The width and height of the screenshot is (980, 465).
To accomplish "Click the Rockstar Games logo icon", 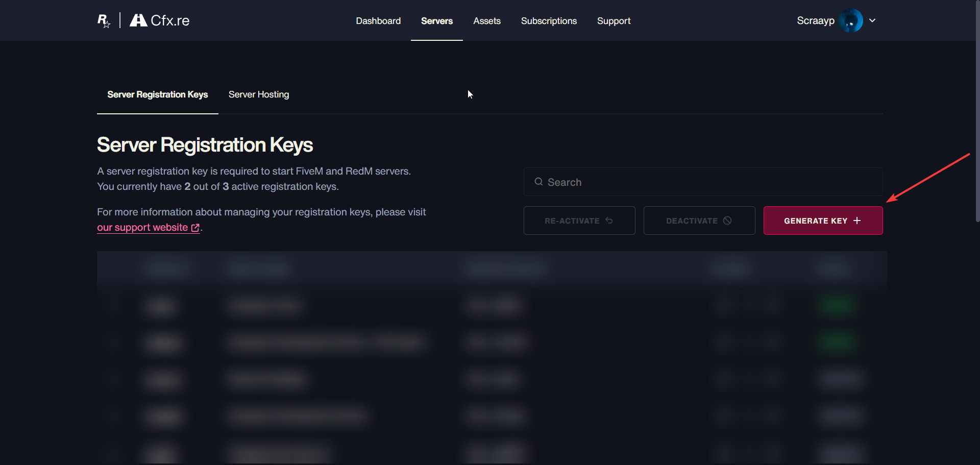I will pyautogui.click(x=104, y=20).
